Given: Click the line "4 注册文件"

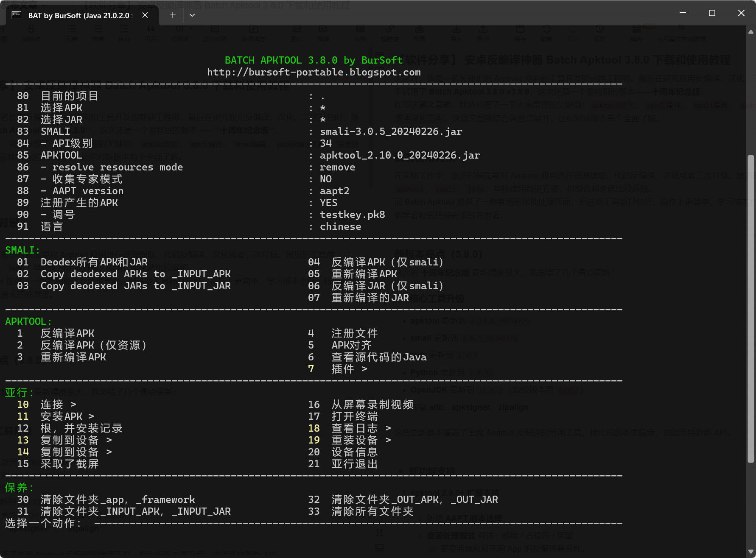Looking at the screenshot, I should point(343,333).
